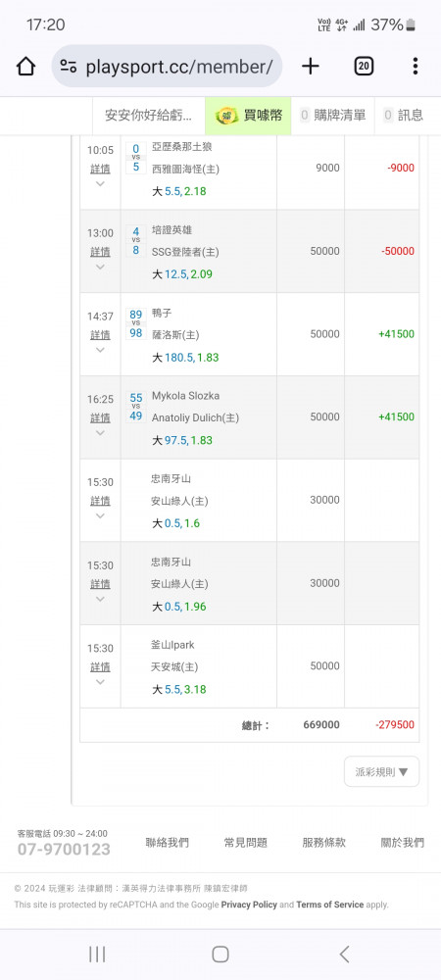The image size is (441, 980).
Task: Open 詳情 link for 10:05 game
Action: (100, 169)
